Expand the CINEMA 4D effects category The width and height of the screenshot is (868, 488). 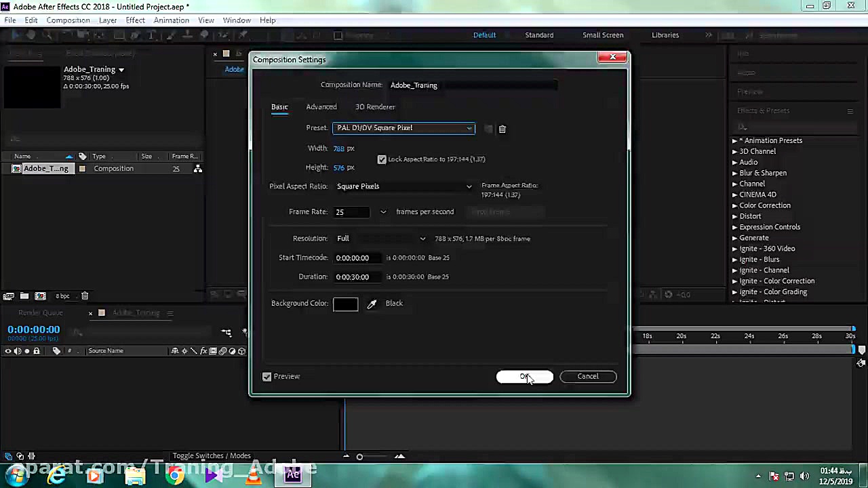734,195
